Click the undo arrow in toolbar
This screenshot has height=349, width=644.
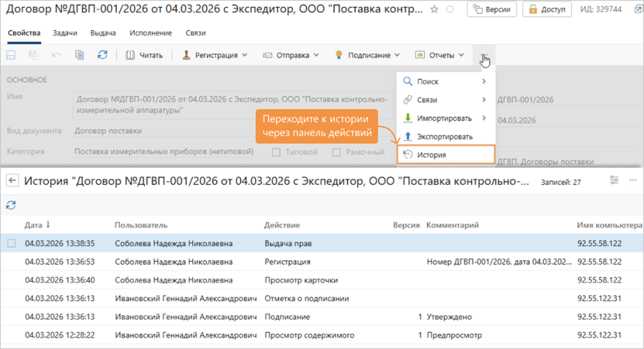click(x=57, y=55)
